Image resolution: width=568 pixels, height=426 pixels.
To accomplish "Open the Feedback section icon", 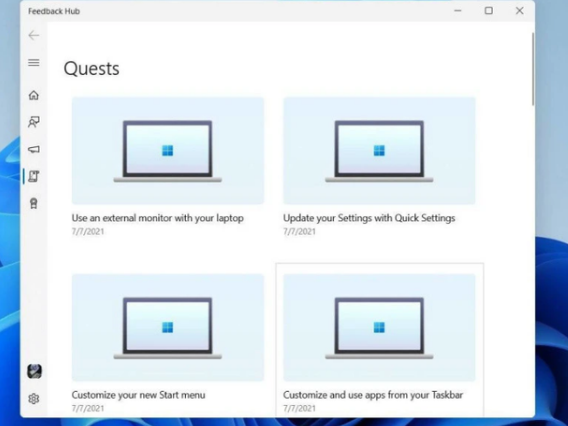I will [34, 122].
